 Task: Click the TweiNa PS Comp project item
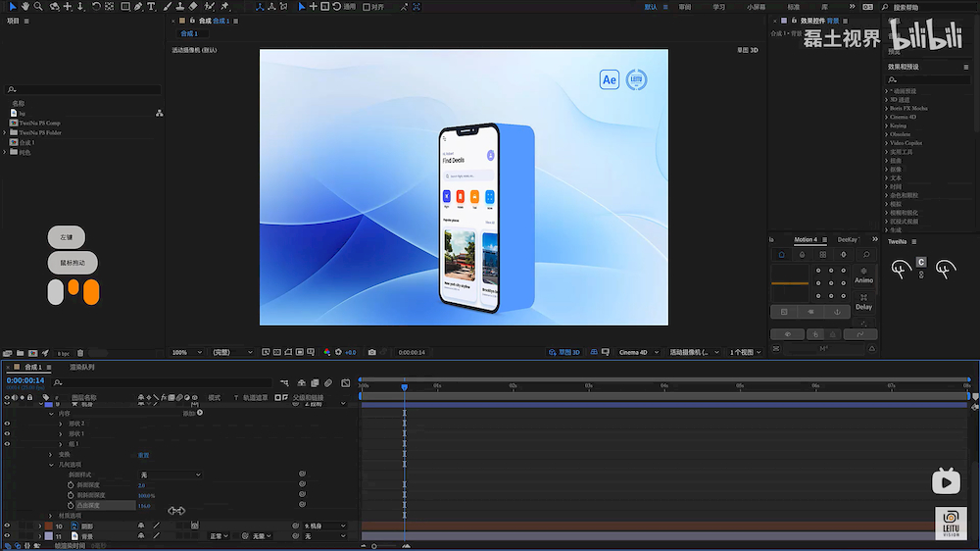39,124
